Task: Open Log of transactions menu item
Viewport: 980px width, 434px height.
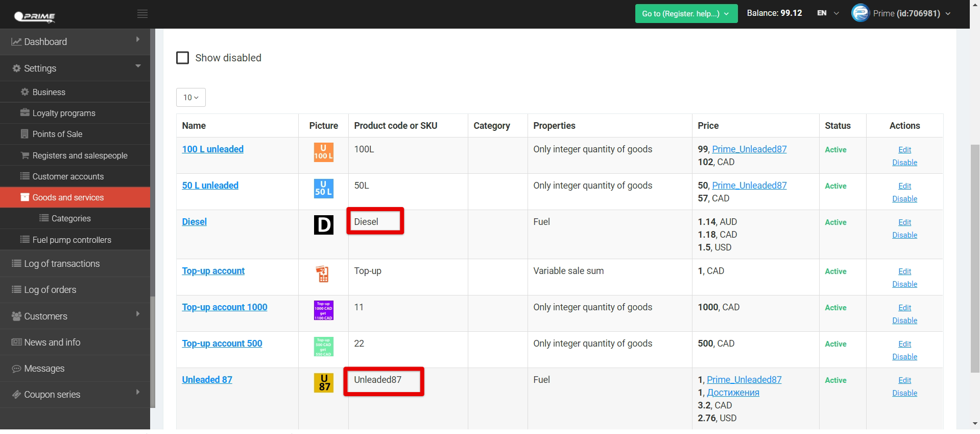Action: [62, 264]
